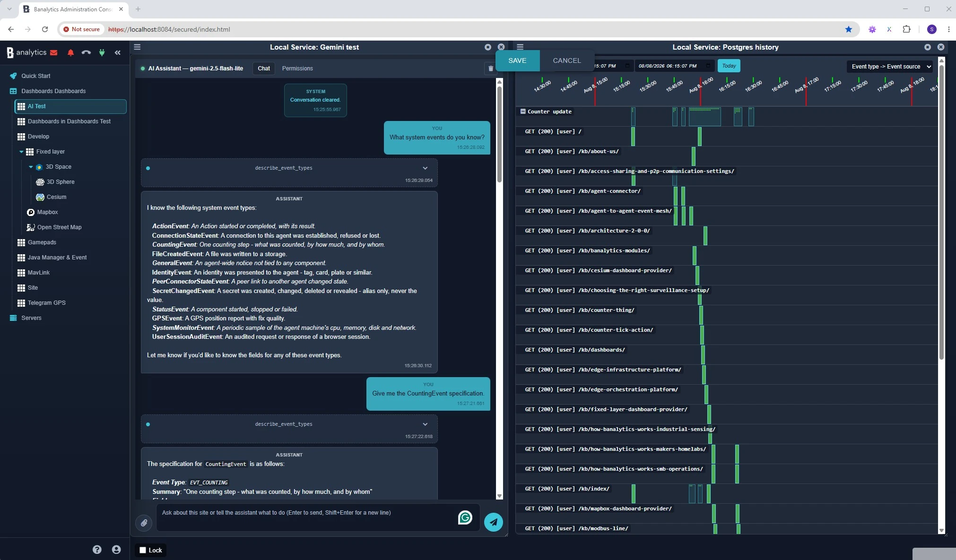This screenshot has width=956, height=560.
Task: Send message with paper plane button
Action: 494,522
